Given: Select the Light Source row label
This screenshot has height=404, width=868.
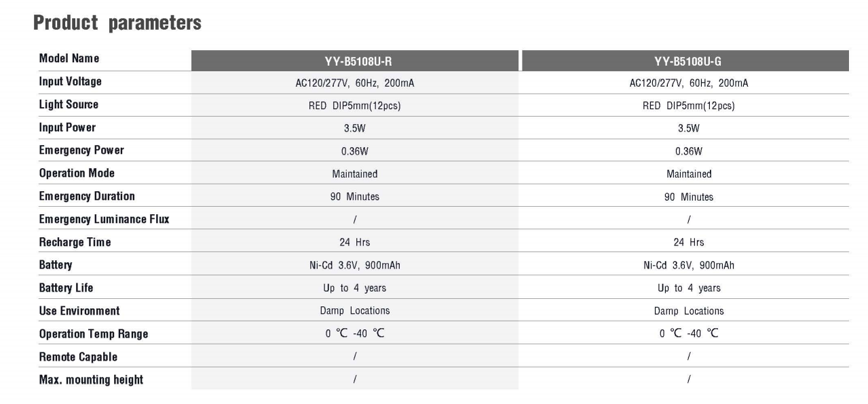Looking at the screenshot, I should click(x=69, y=104).
